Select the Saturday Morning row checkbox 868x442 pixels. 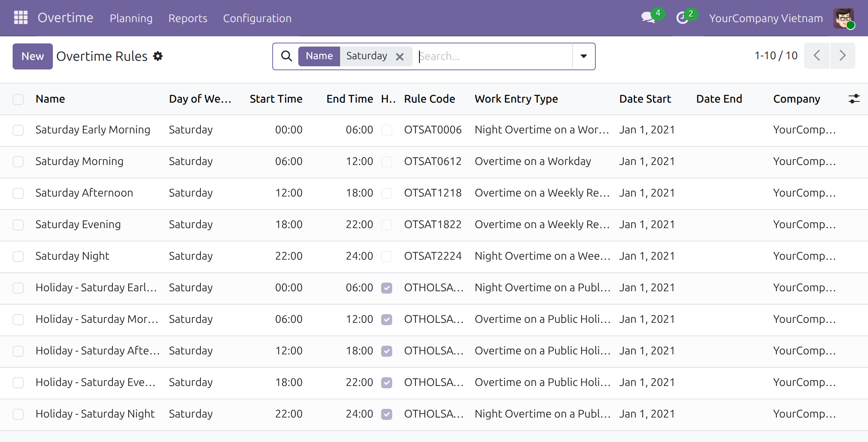click(18, 162)
